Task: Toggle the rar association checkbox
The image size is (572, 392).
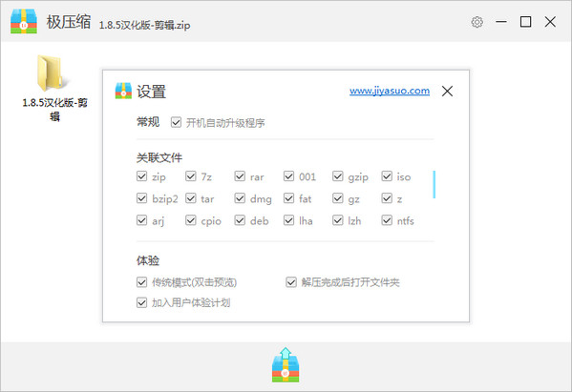Action: (x=240, y=176)
